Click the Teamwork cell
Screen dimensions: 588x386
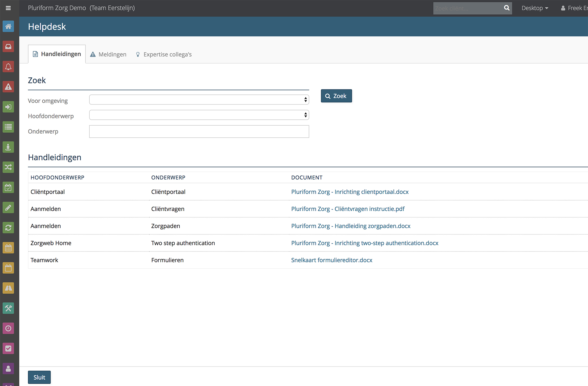pos(44,260)
